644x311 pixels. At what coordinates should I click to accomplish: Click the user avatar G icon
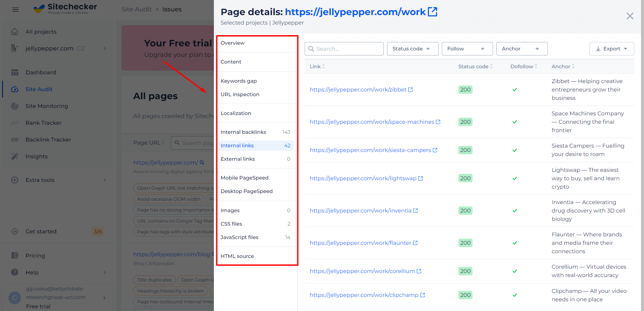[x=14, y=298]
